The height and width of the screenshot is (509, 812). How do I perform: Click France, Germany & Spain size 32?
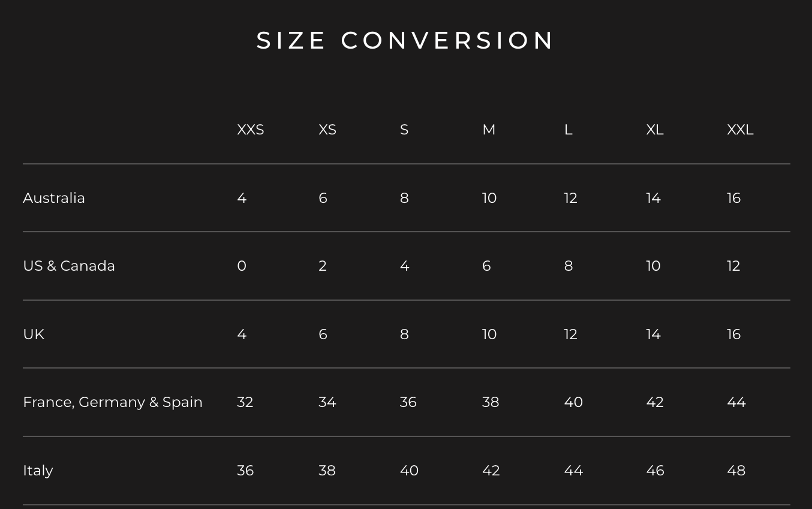pyautogui.click(x=245, y=402)
